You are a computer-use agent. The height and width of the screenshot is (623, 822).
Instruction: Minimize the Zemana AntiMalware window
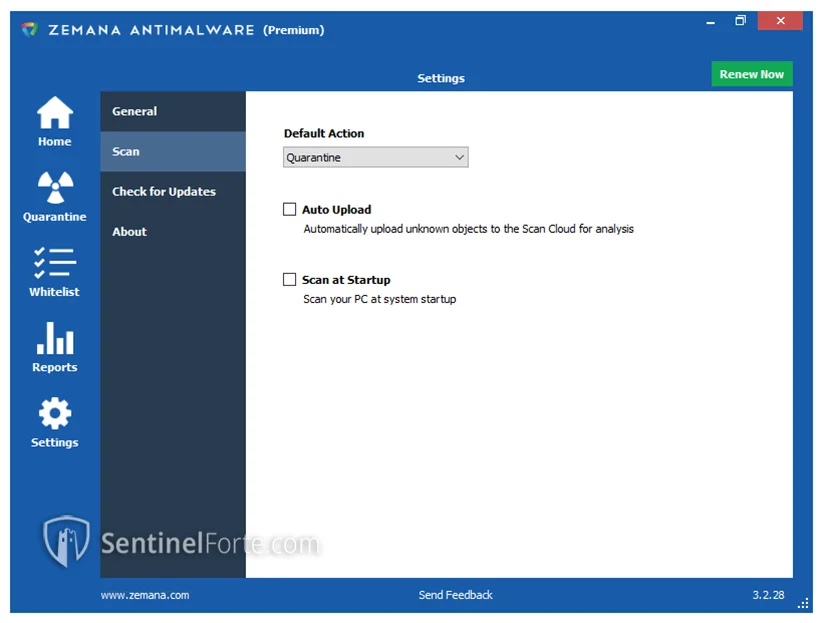click(710, 22)
